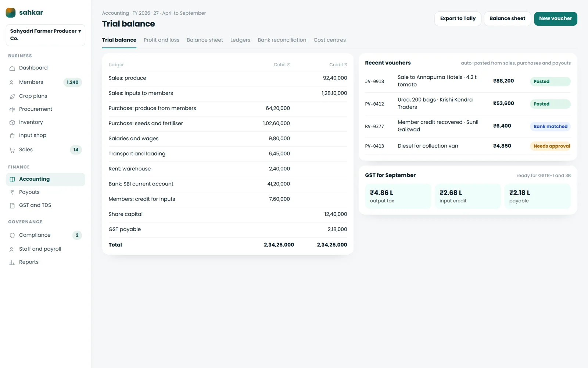This screenshot has width=588, height=368.
Task: Open Inventory via box icon
Action: (x=12, y=123)
